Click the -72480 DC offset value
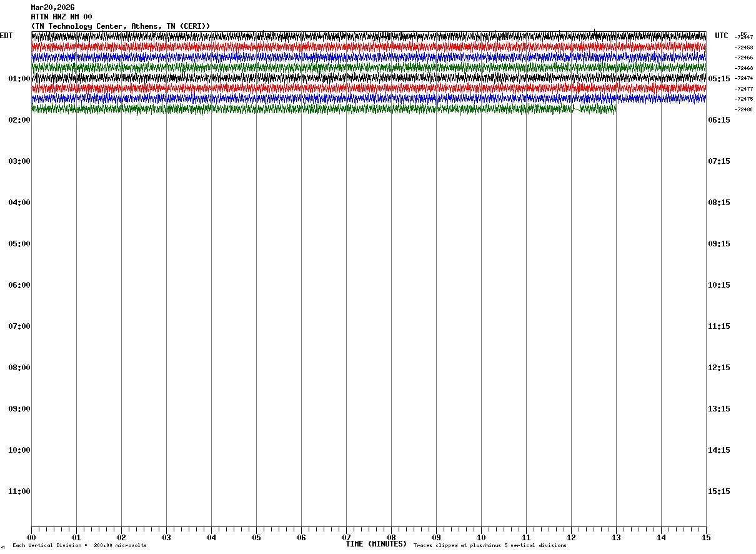 coord(744,109)
